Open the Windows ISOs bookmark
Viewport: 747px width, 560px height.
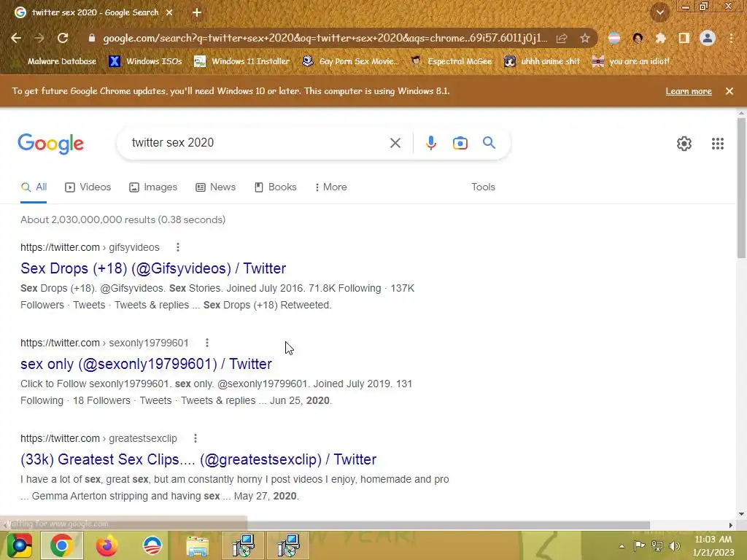146,61
